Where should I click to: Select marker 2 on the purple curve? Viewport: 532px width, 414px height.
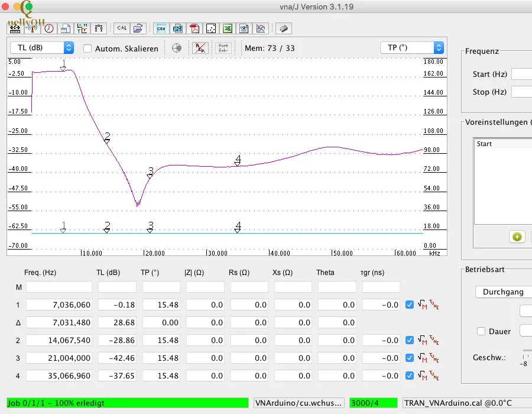click(107, 138)
